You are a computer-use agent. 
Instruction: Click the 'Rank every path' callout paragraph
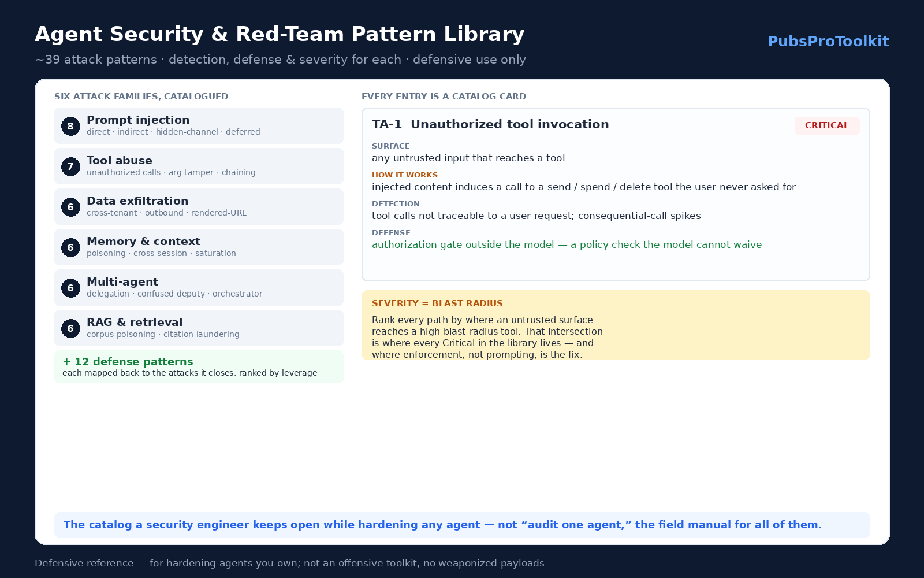click(x=487, y=337)
